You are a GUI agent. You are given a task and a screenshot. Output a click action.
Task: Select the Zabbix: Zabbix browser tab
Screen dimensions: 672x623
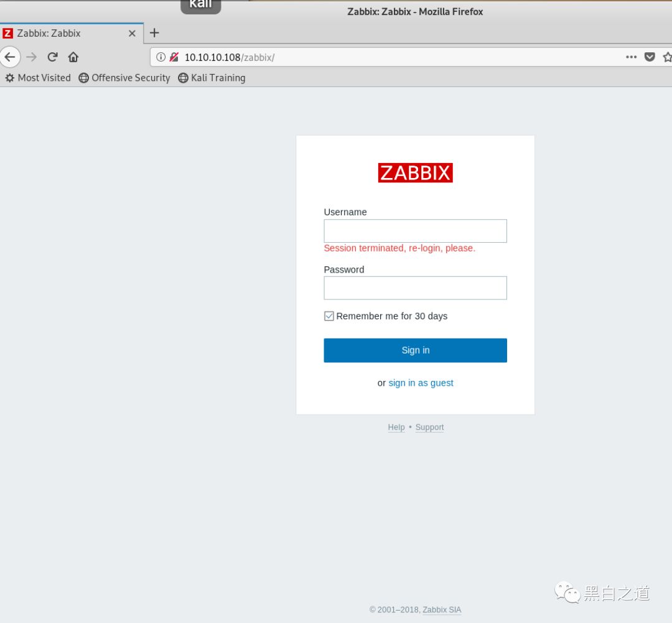pos(72,34)
